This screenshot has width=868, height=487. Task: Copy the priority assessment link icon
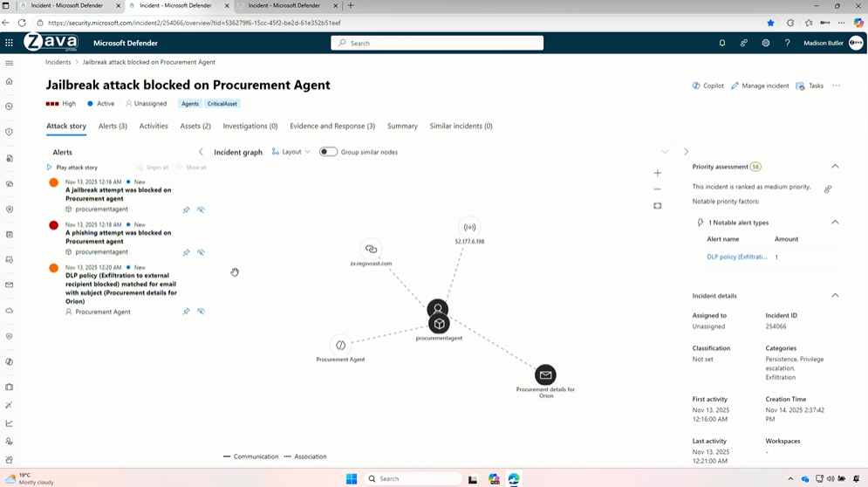pyautogui.click(x=828, y=189)
